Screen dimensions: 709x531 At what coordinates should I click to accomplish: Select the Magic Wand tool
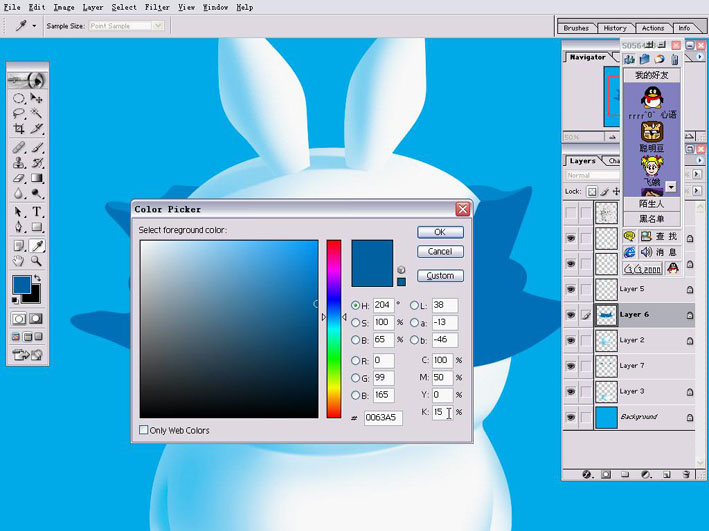pos(37,113)
